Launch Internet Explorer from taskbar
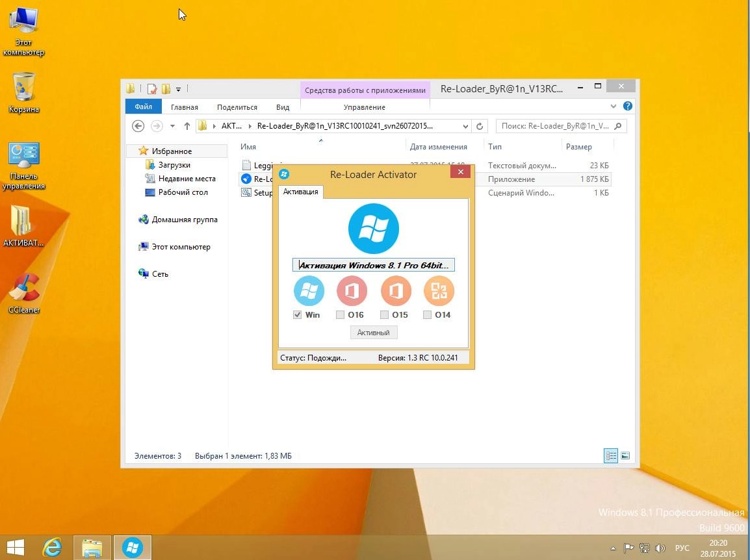Image resolution: width=750 pixels, height=560 pixels. click(x=52, y=548)
